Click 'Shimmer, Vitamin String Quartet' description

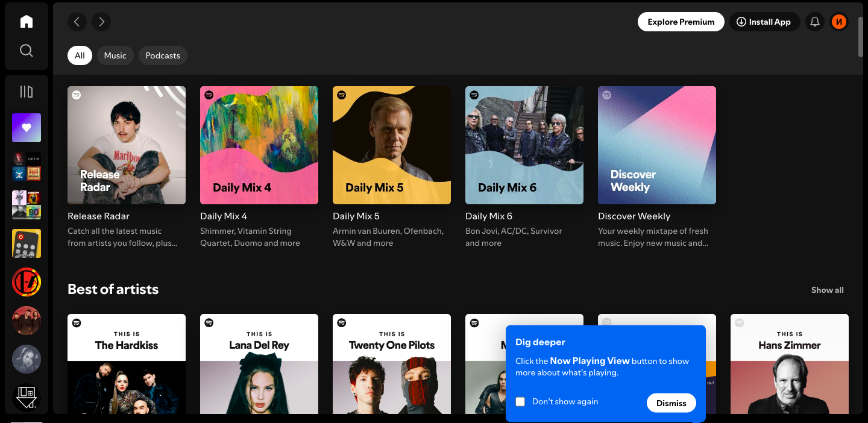[x=250, y=237]
